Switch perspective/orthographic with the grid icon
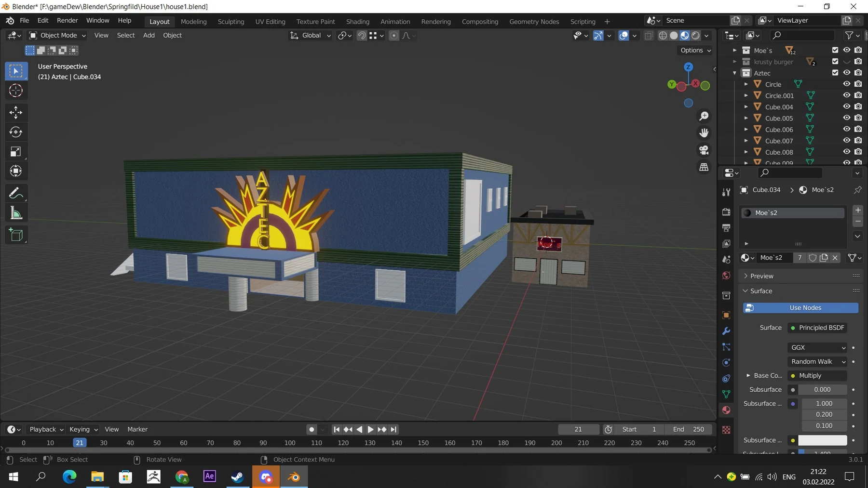The height and width of the screenshot is (488, 868). pyautogui.click(x=704, y=167)
